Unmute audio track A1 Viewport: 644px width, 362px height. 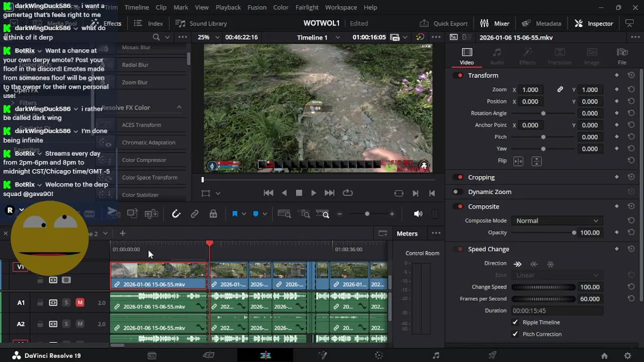tap(79, 303)
